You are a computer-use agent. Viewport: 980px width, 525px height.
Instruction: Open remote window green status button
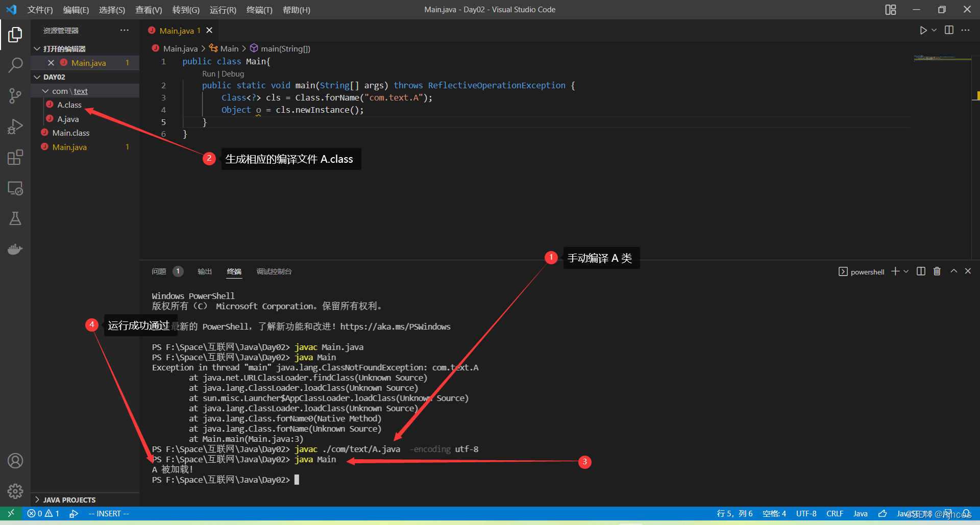point(11,513)
